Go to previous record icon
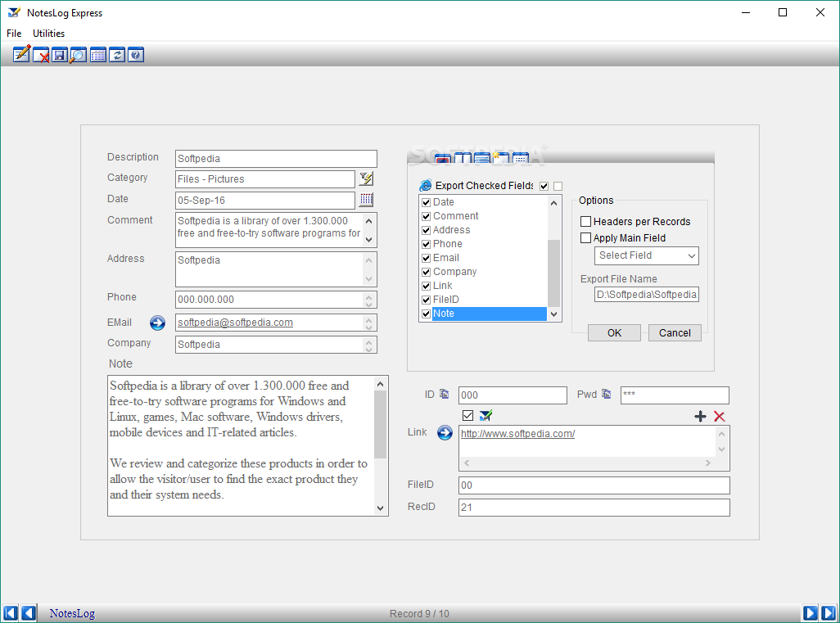840x623 pixels. (x=29, y=613)
